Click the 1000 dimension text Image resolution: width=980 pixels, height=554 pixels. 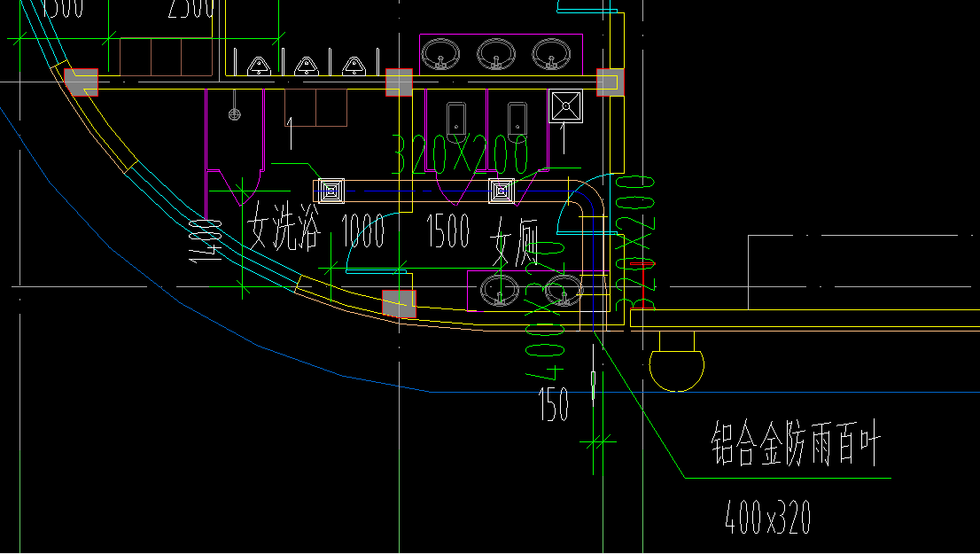pos(363,232)
